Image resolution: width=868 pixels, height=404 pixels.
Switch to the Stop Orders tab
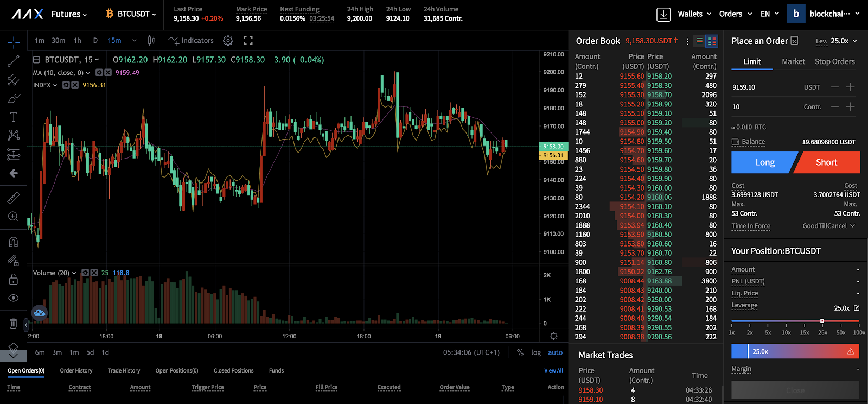click(x=834, y=62)
